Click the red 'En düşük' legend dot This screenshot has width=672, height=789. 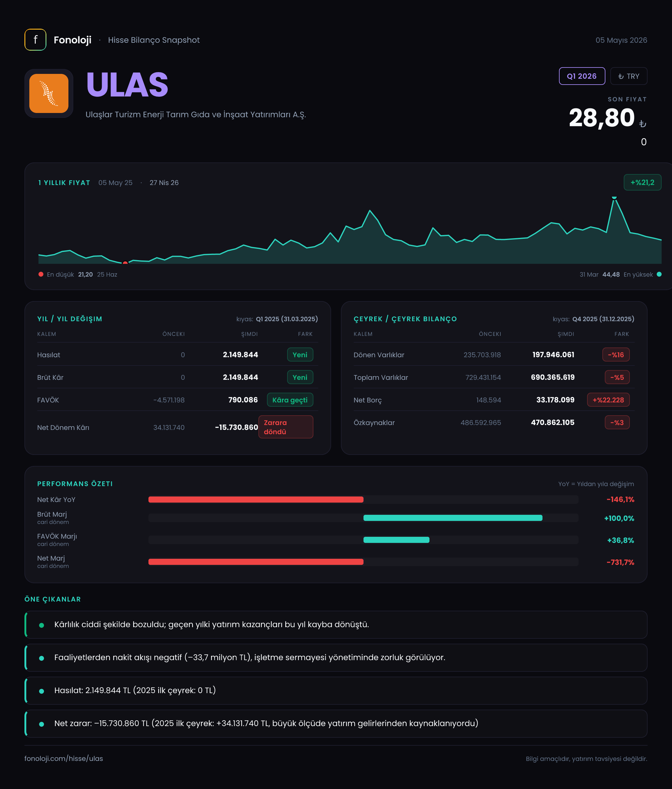point(41,274)
